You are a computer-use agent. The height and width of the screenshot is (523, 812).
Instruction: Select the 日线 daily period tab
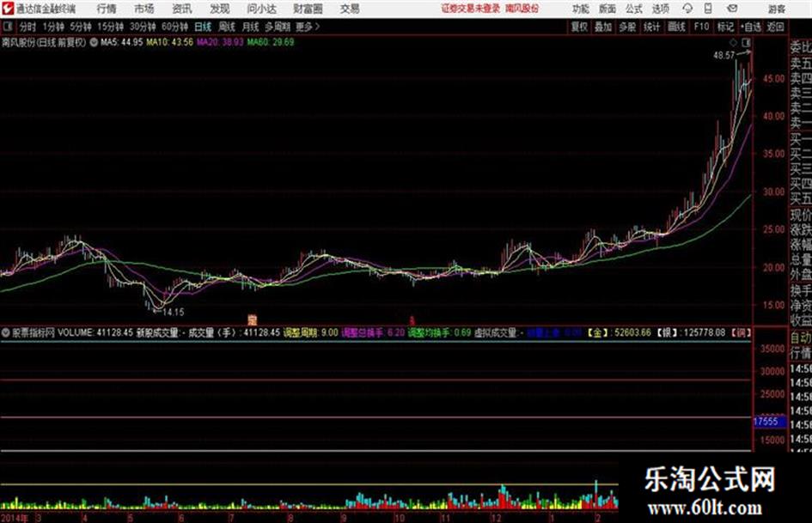click(x=203, y=27)
